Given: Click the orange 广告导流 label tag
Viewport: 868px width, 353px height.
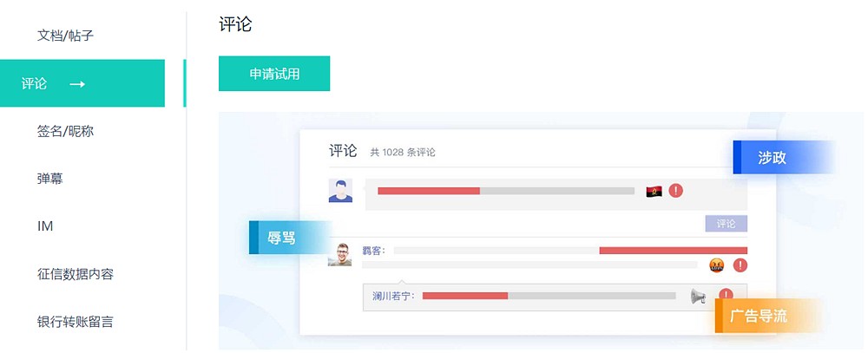Looking at the screenshot, I should click(x=759, y=316).
